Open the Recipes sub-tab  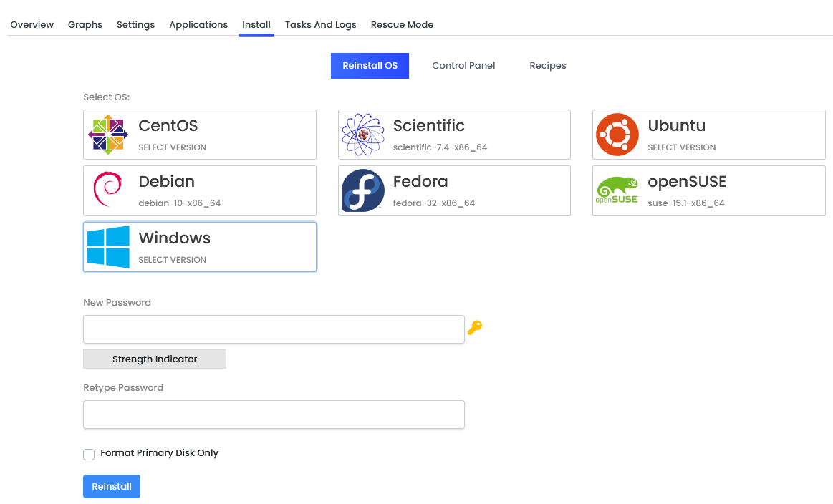pos(548,66)
